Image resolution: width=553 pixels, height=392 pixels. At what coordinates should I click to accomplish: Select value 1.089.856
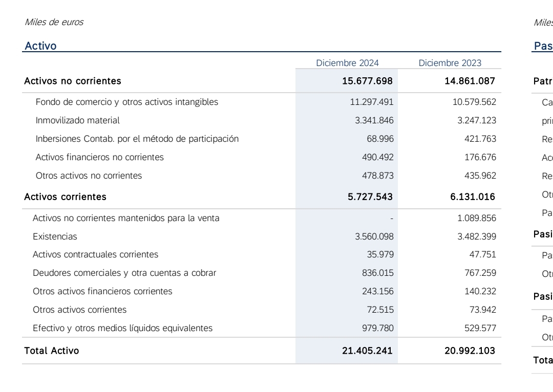point(477,218)
